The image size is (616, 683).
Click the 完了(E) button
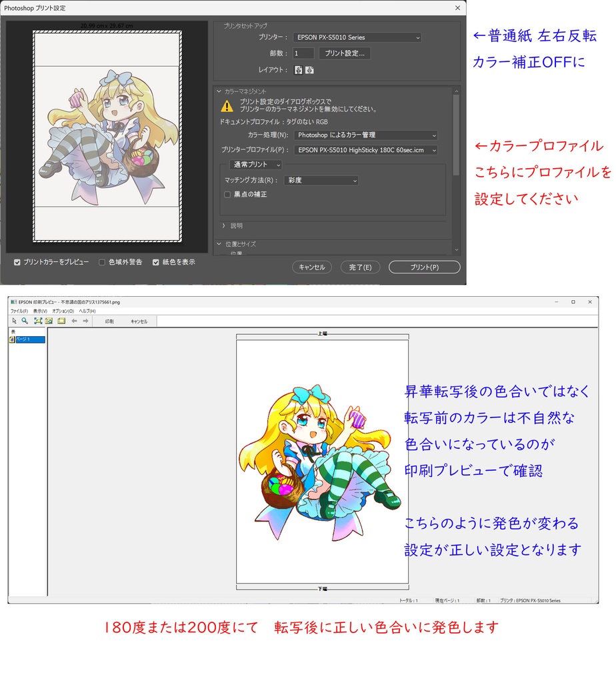pyautogui.click(x=360, y=267)
